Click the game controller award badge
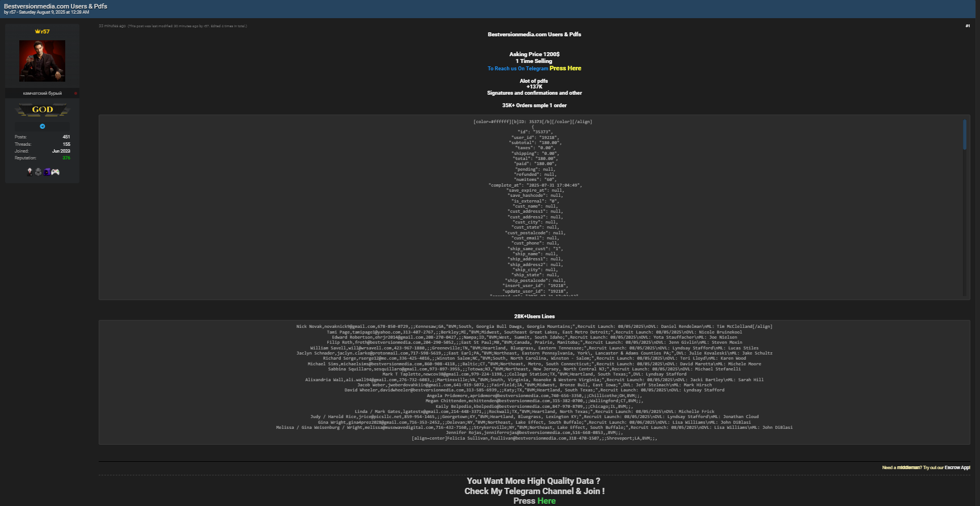The image size is (980, 506). (x=56, y=172)
